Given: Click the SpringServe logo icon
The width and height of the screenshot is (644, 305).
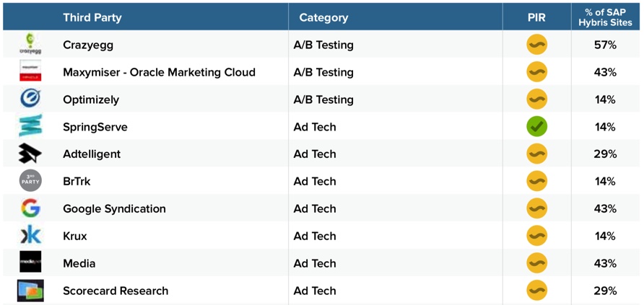Looking at the screenshot, I should click(30, 126).
